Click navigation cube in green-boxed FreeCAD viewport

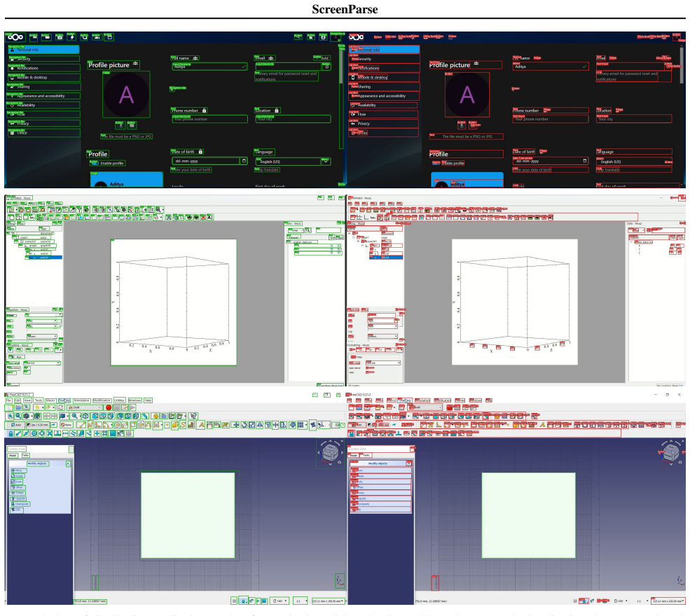coord(330,453)
